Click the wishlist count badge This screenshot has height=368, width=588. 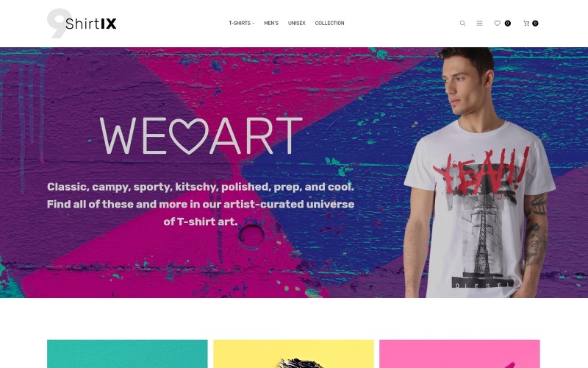507,24
